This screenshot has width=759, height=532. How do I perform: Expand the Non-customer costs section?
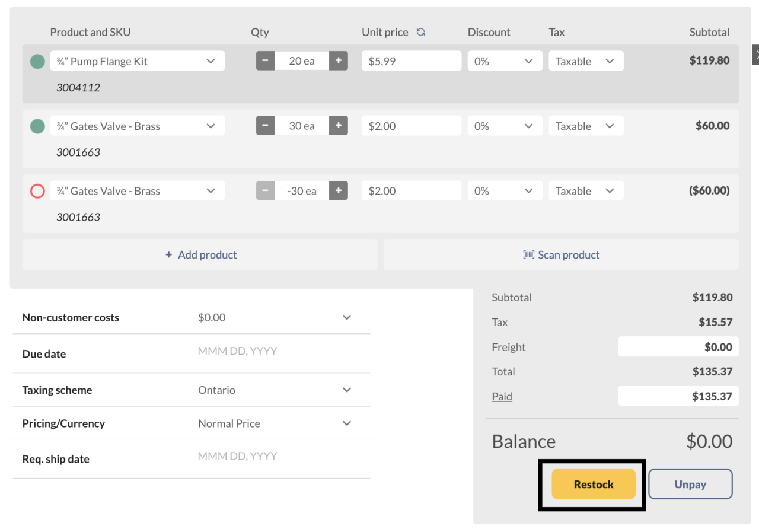tap(347, 317)
